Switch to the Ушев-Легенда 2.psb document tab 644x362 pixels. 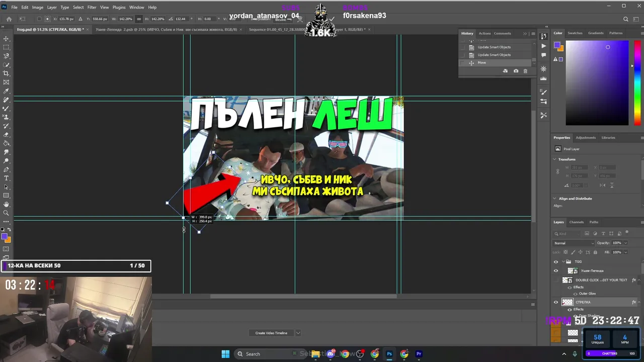[x=167, y=30]
